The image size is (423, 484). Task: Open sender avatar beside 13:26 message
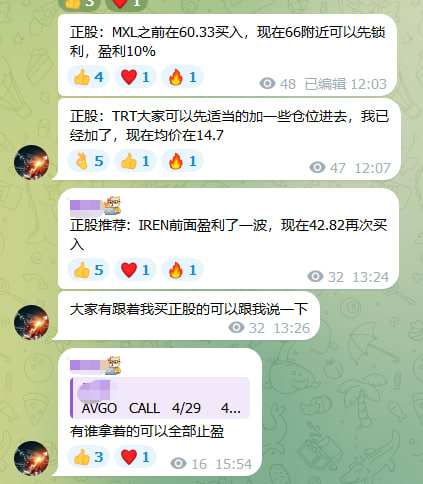click(x=32, y=322)
